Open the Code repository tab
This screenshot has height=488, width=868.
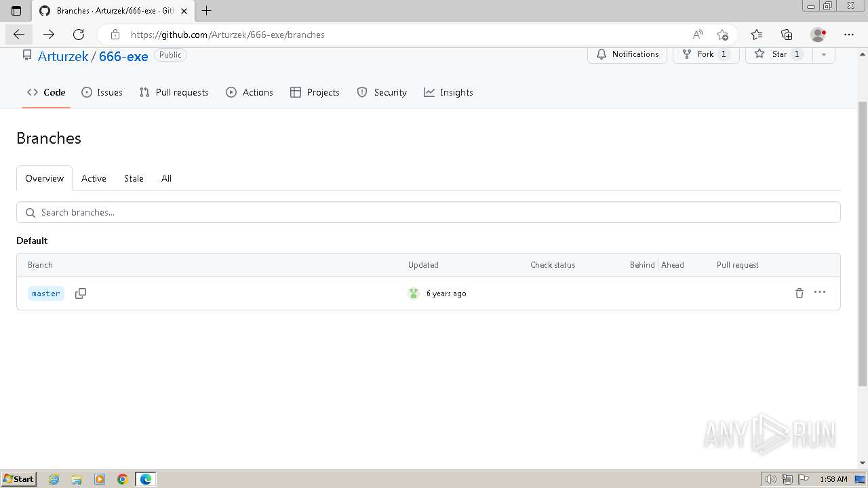[46, 92]
